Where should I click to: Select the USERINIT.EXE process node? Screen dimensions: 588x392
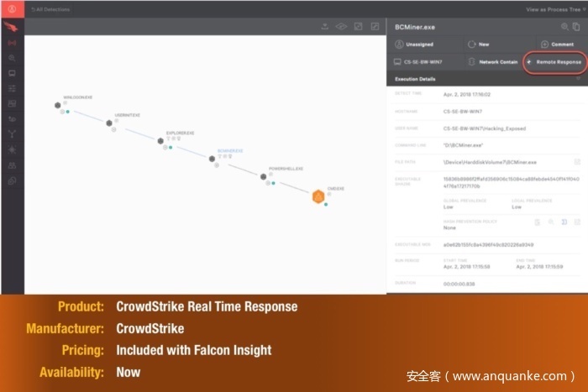(109, 123)
